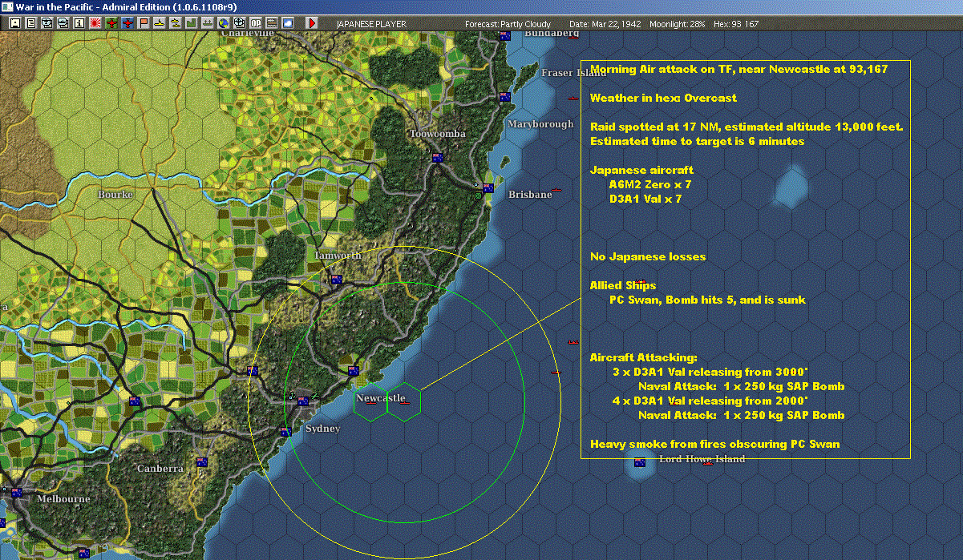Viewport: 963px width, 560px height.
Task: Click '3 x D3A1 Val releasing from 3000' line
Action: click(x=710, y=373)
